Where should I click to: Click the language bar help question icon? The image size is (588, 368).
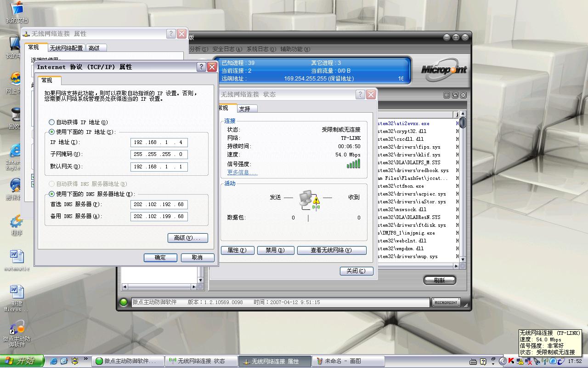[x=482, y=361]
